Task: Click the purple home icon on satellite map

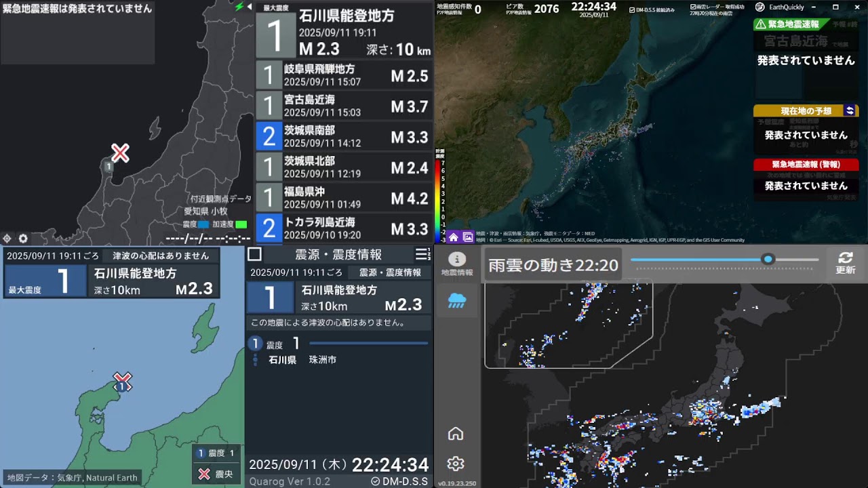Action: pos(453,237)
